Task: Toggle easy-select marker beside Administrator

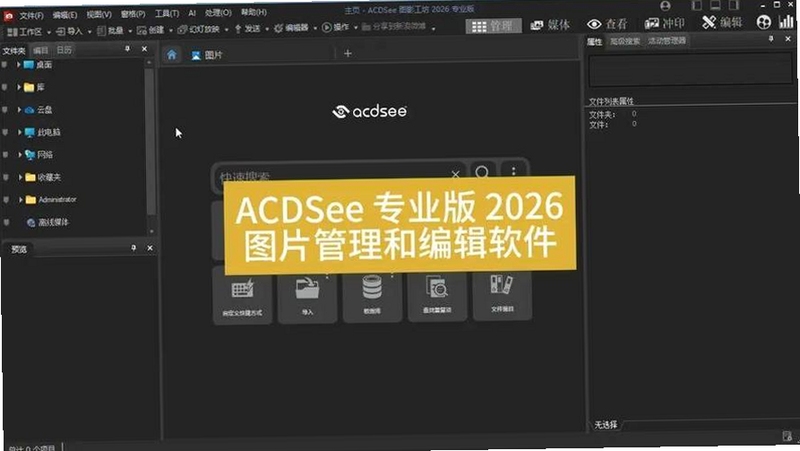Action: (7, 200)
